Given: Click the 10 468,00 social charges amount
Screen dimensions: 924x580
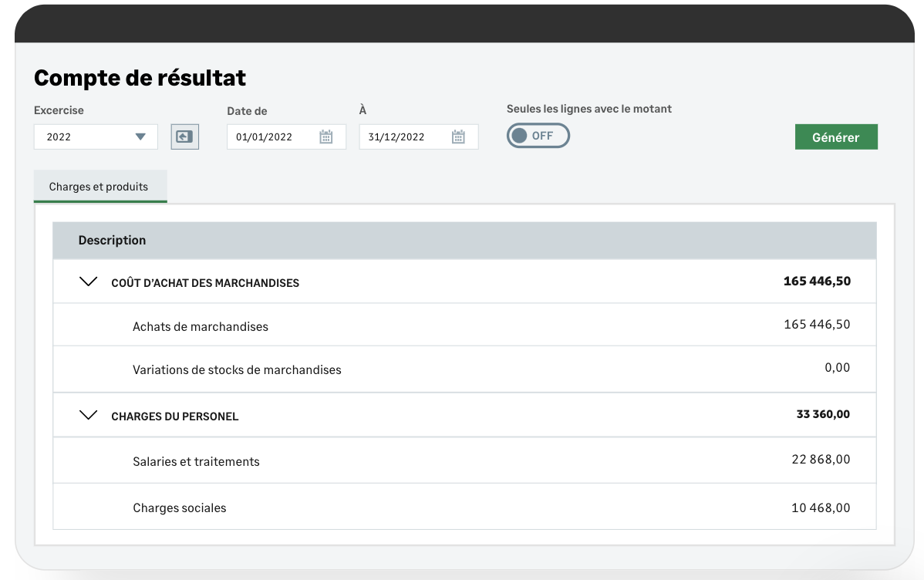Looking at the screenshot, I should [821, 507].
